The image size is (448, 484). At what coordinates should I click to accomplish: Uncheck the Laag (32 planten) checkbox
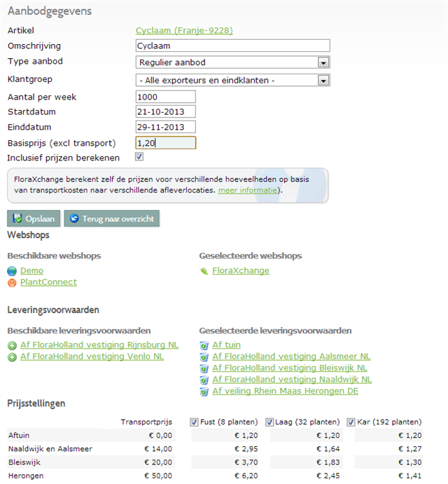pos(269,422)
